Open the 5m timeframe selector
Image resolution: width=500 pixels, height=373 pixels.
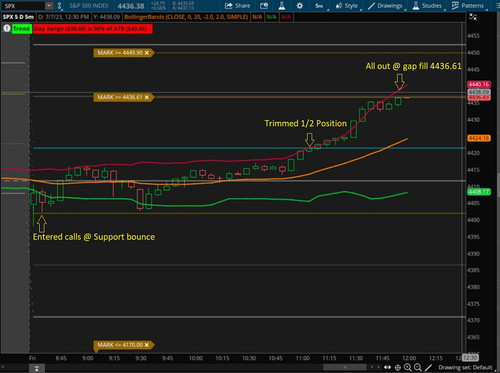[x=319, y=6]
